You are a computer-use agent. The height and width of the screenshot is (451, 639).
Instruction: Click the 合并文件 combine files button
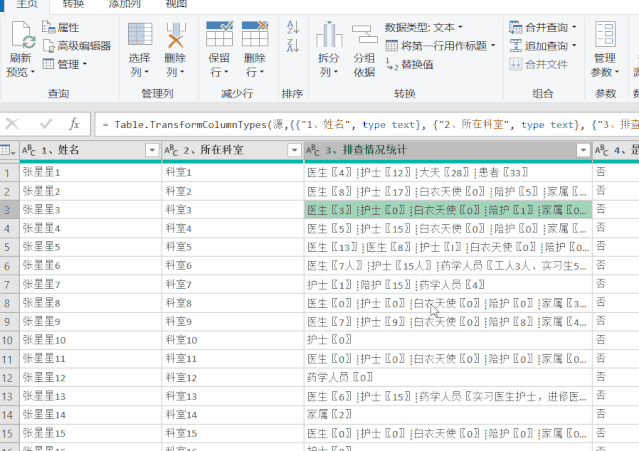pyautogui.click(x=538, y=64)
